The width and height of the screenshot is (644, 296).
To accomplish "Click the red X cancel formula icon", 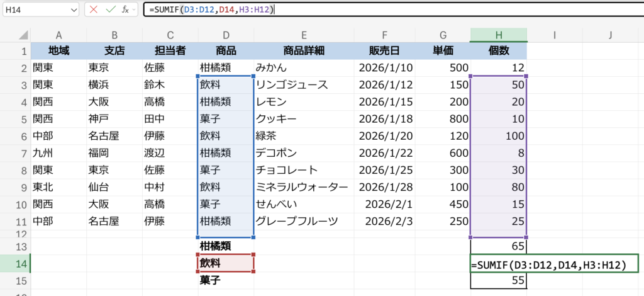I will [x=94, y=9].
